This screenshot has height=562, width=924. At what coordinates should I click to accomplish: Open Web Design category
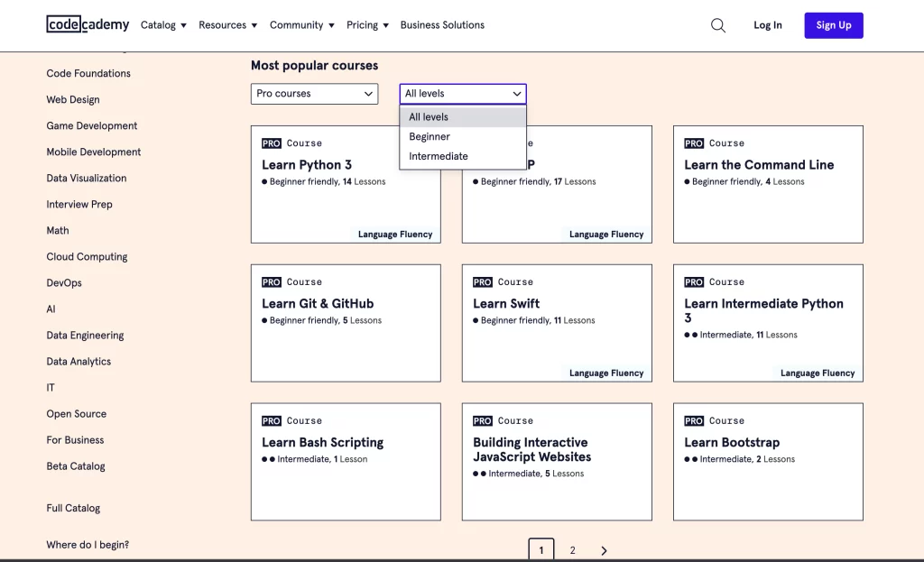(x=73, y=99)
